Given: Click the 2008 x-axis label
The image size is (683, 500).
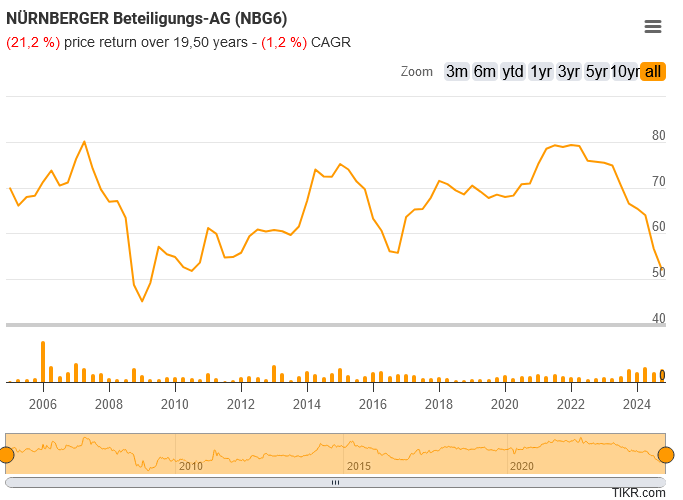Looking at the screenshot, I should tap(109, 404).
